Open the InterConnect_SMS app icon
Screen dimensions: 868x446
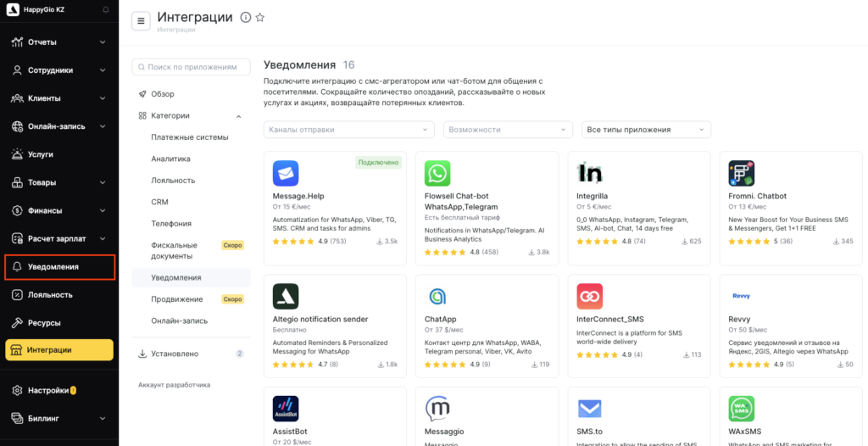589,296
